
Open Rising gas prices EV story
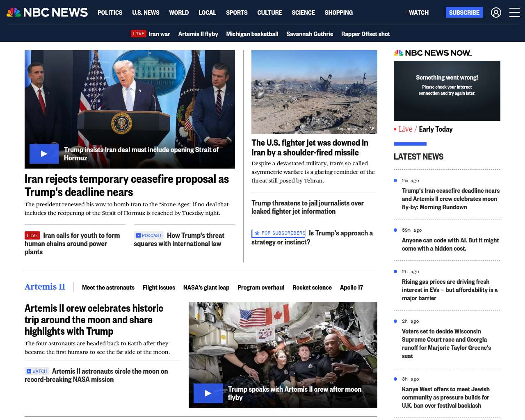pos(450,290)
